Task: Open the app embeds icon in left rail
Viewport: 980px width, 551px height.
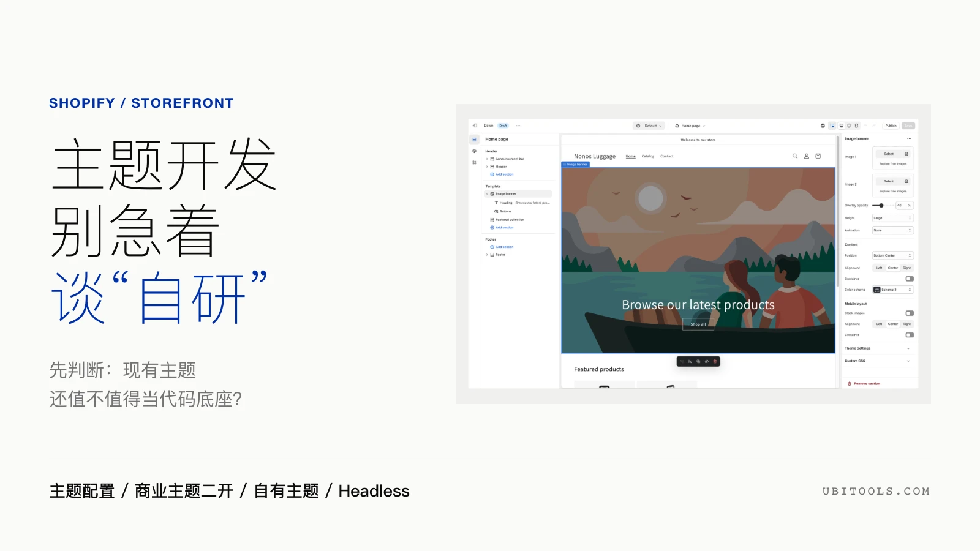Action: 474,162
